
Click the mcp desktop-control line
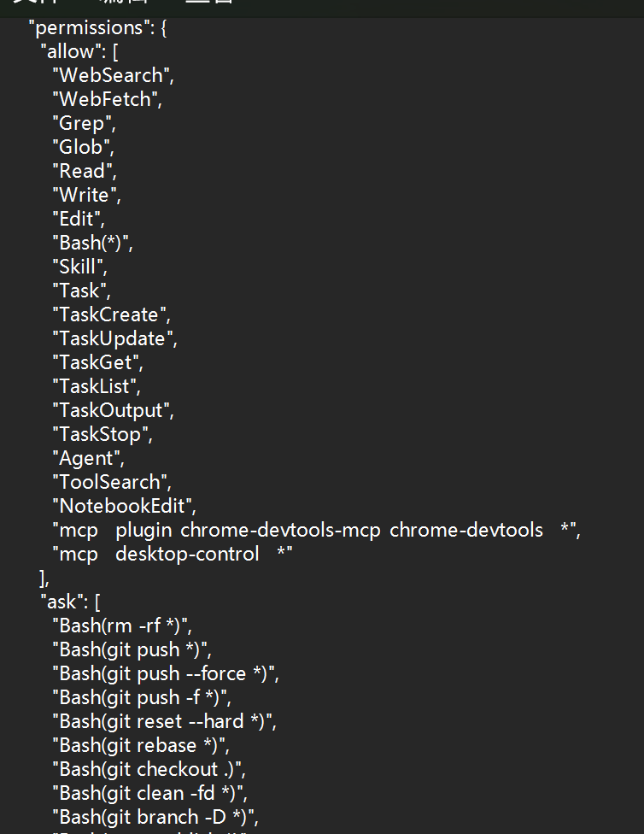173,555
